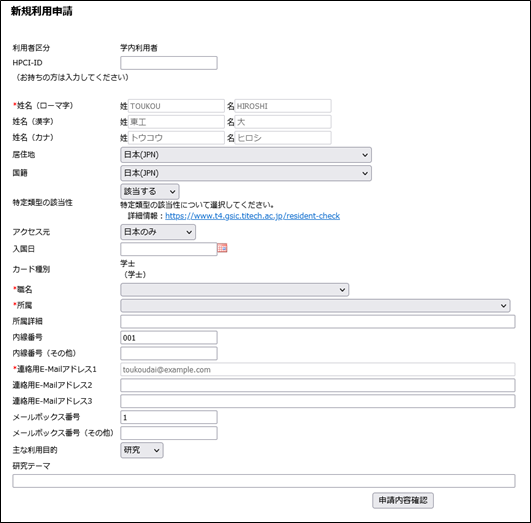This screenshot has width=531, height=523.
Task: Click the 連絡用E-Mailアドレス3 field
Action: [318, 401]
